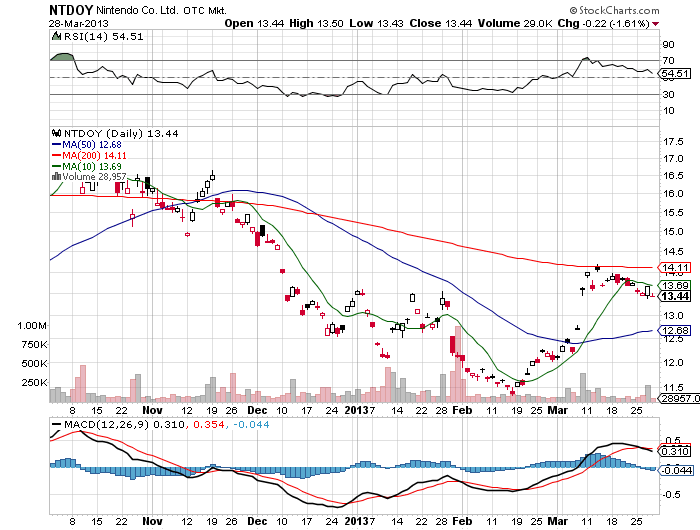Click Nov on the price panel date axis

coord(152,410)
